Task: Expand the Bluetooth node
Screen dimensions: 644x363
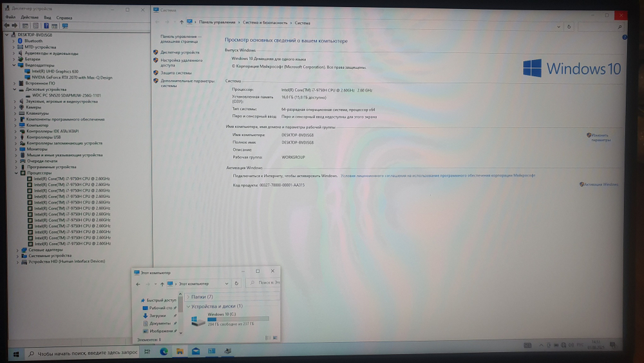Action: pyautogui.click(x=14, y=41)
